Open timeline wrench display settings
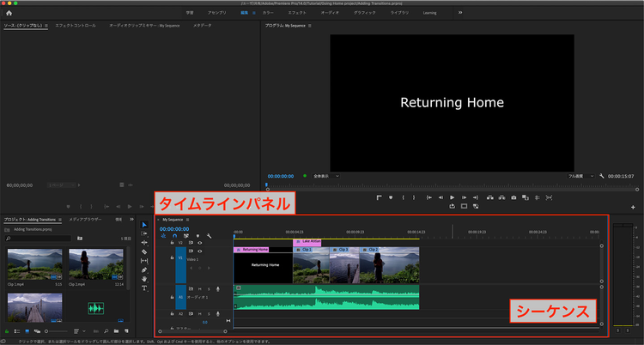Viewport: 644px width, 345px height. tap(209, 236)
